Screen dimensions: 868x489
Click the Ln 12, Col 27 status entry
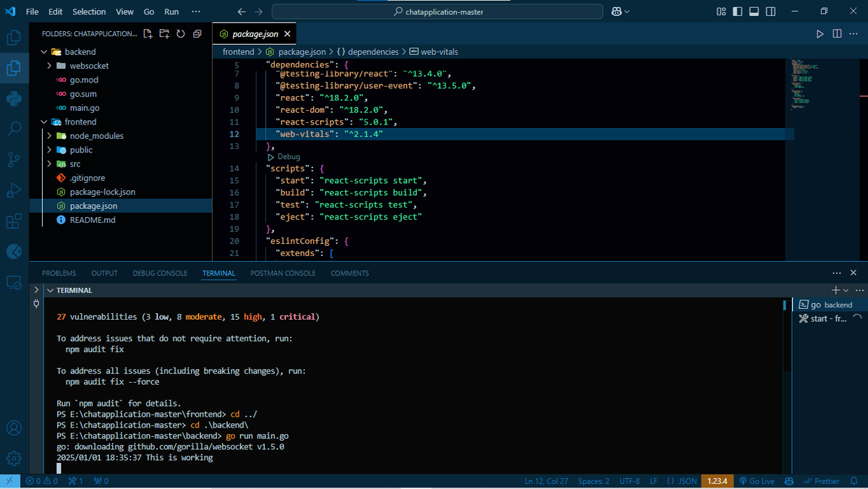pyautogui.click(x=546, y=481)
